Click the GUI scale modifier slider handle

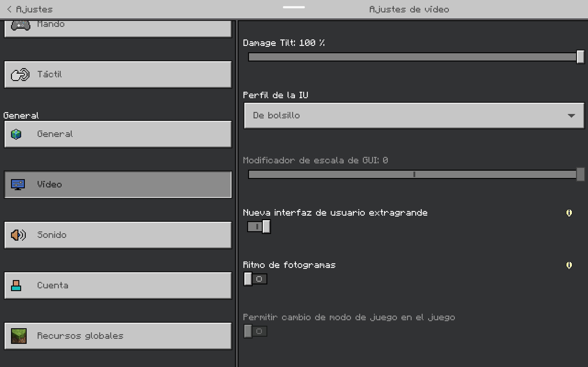pyautogui.click(x=580, y=174)
